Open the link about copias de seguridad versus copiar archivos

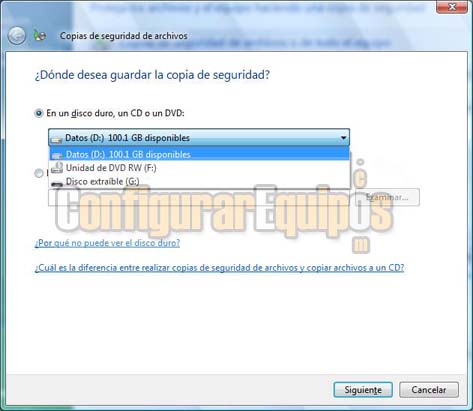point(219,268)
